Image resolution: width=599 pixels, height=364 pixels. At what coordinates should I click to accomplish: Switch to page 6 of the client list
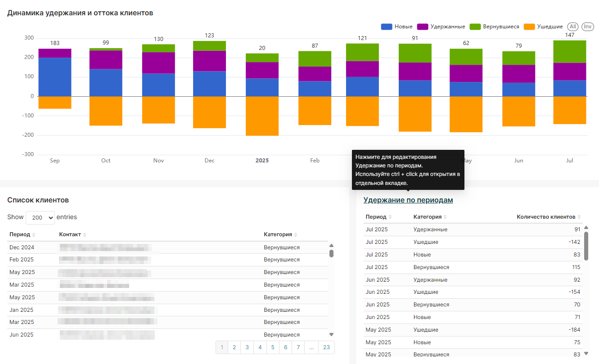click(285, 347)
